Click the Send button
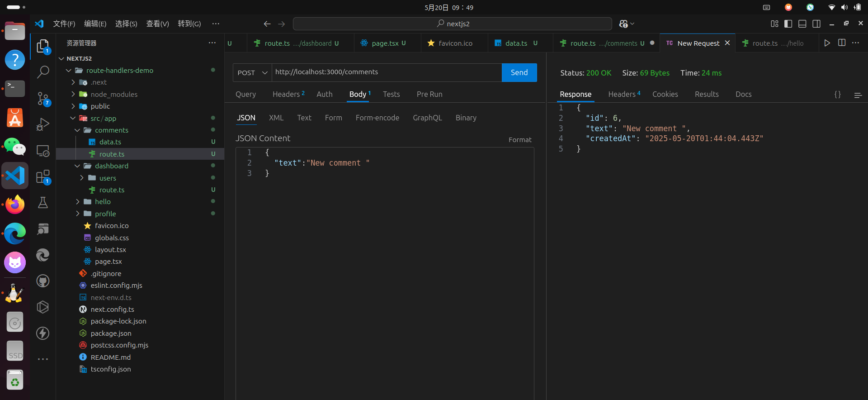The width and height of the screenshot is (868, 400). coord(519,73)
